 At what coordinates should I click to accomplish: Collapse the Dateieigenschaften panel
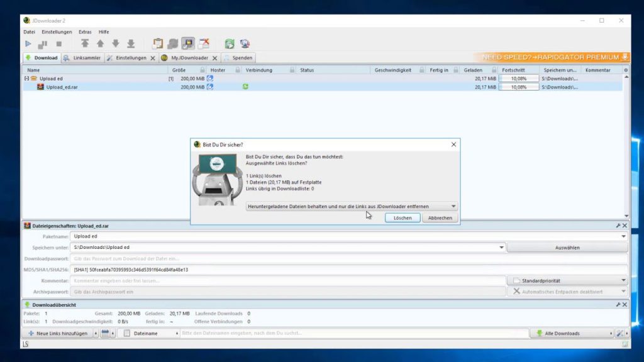pos(619,225)
